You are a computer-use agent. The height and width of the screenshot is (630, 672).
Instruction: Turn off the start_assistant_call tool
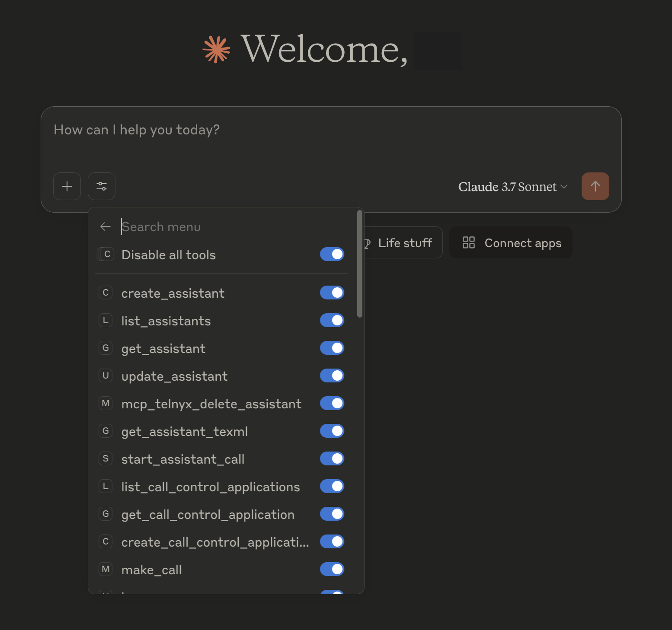332,458
